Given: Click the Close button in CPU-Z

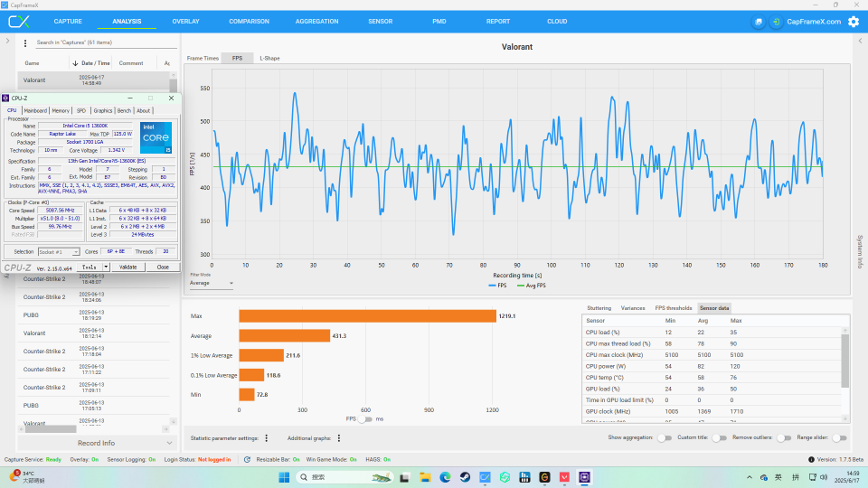Looking at the screenshot, I should pos(163,267).
